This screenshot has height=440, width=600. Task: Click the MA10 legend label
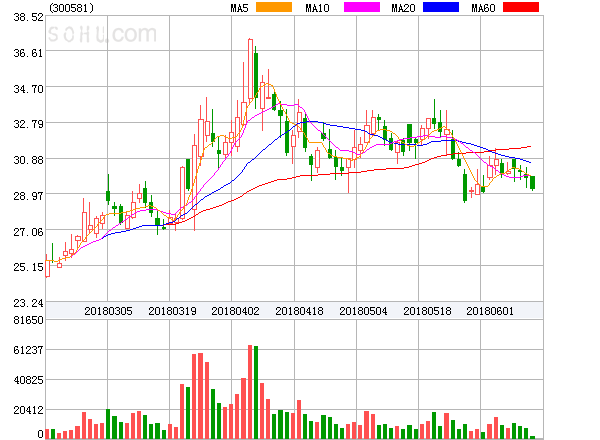coord(317,8)
